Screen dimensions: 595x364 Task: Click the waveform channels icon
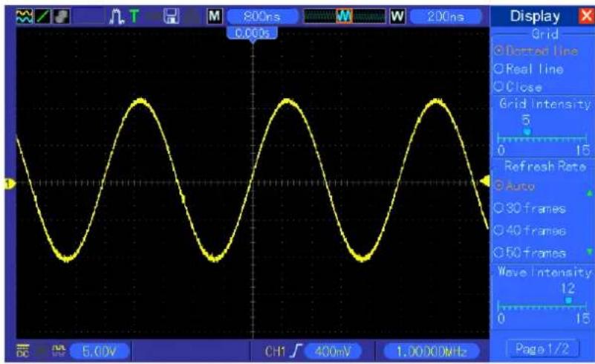coord(25,16)
